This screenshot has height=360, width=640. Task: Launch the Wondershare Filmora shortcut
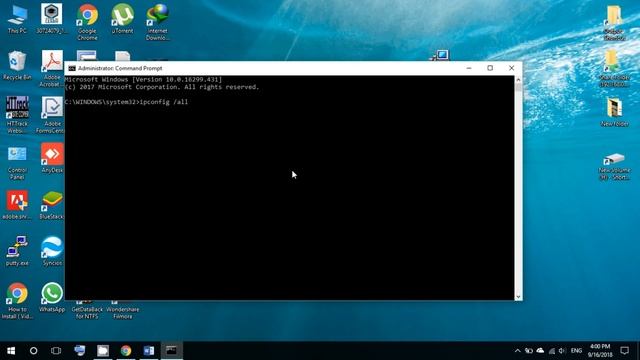[122, 310]
